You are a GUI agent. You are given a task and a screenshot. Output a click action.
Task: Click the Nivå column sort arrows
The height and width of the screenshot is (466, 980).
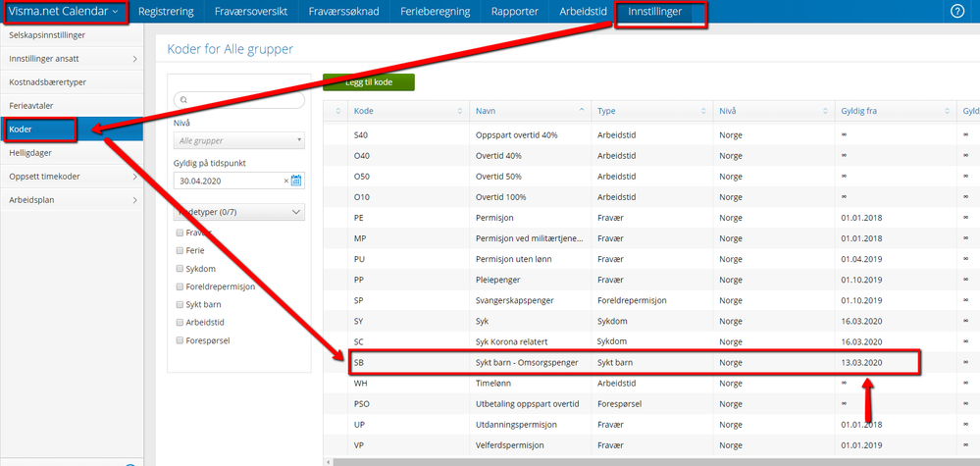coord(826,111)
